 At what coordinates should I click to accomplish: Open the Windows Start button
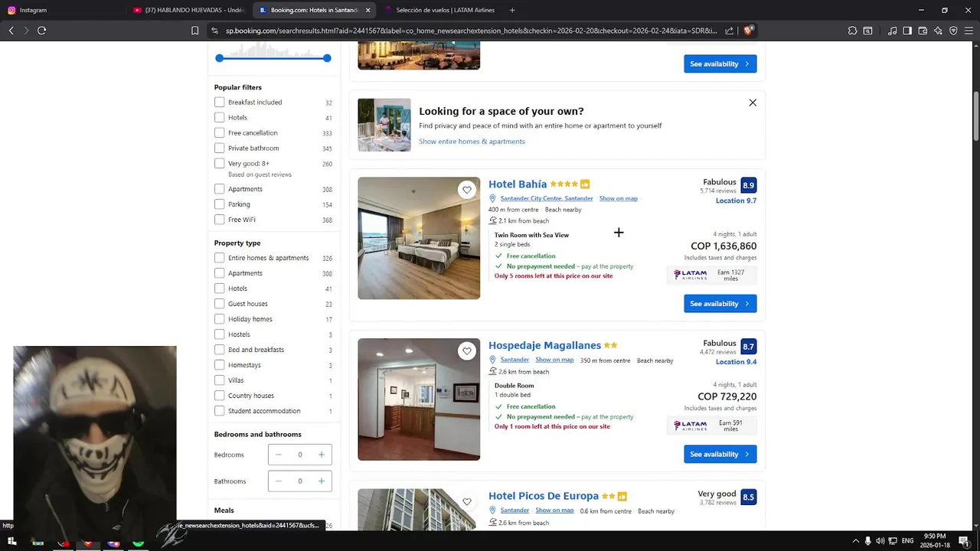(11, 541)
